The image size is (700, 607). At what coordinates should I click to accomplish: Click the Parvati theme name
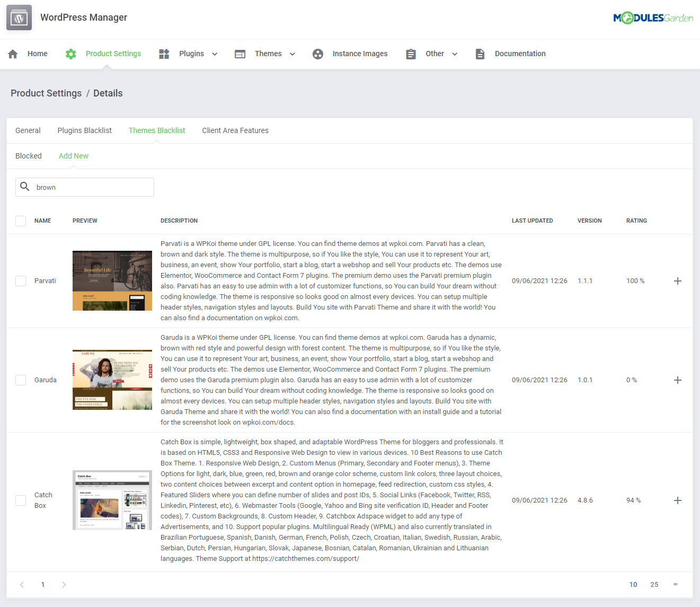point(45,281)
